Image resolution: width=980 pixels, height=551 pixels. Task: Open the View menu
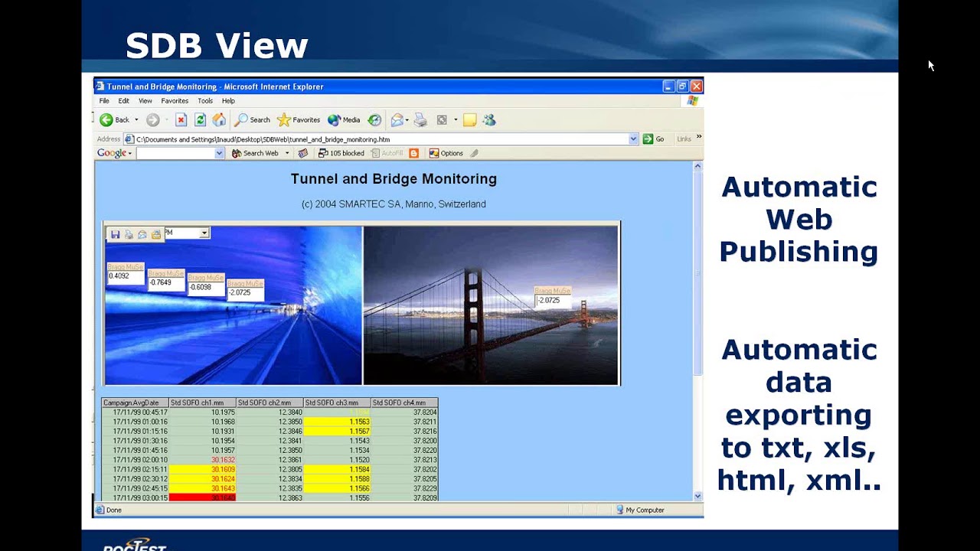pyautogui.click(x=145, y=100)
